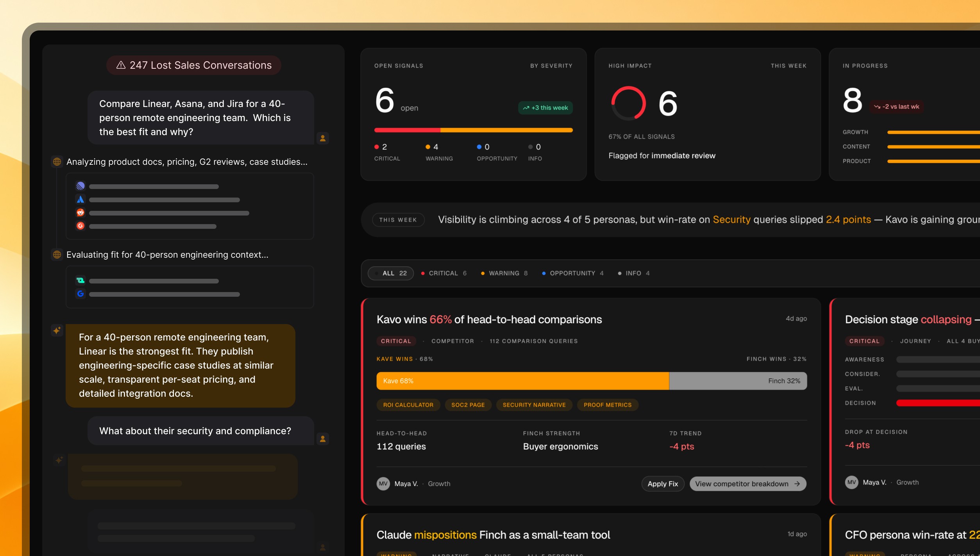The height and width of the screenshot is (556, 980).
Task: Click the teal source icon under Evaluating fit
Action: click(x=80, y=280)
